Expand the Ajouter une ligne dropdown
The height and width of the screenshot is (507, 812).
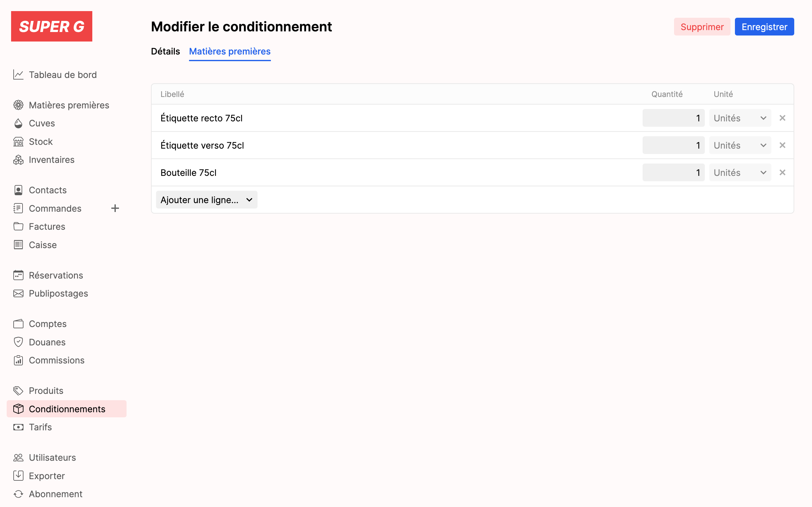207,200
